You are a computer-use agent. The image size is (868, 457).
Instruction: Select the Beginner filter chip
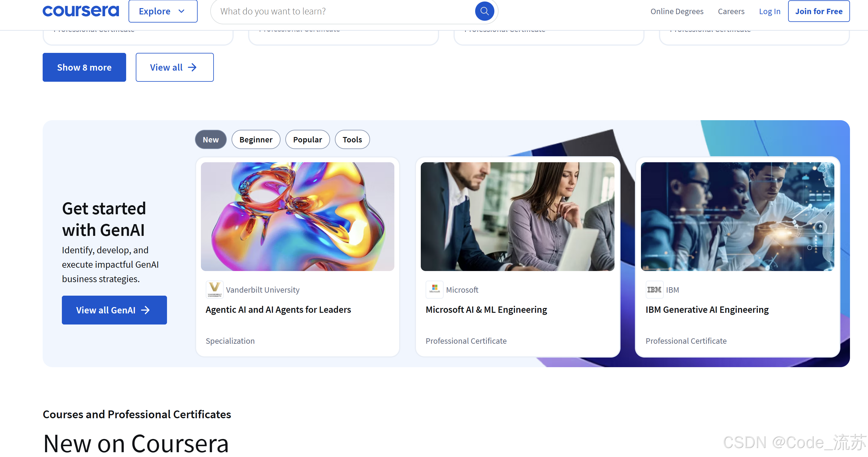(256, 139)
